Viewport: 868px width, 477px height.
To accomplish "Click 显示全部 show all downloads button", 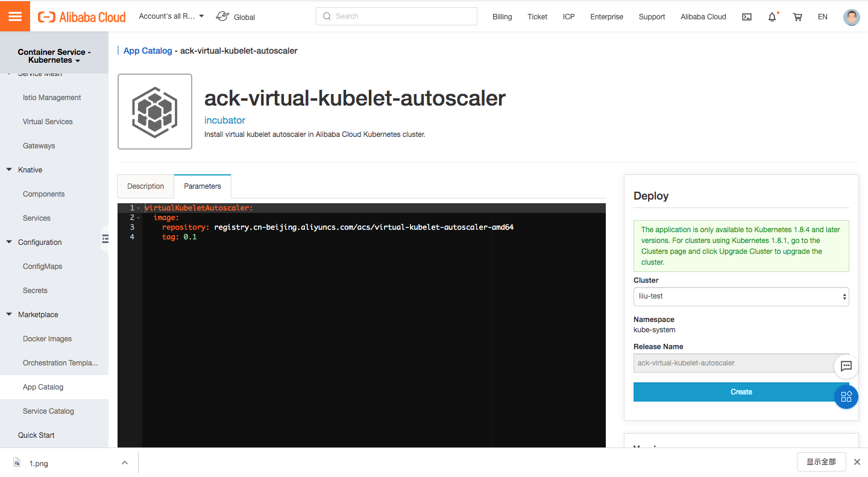I will coord(821,462).
